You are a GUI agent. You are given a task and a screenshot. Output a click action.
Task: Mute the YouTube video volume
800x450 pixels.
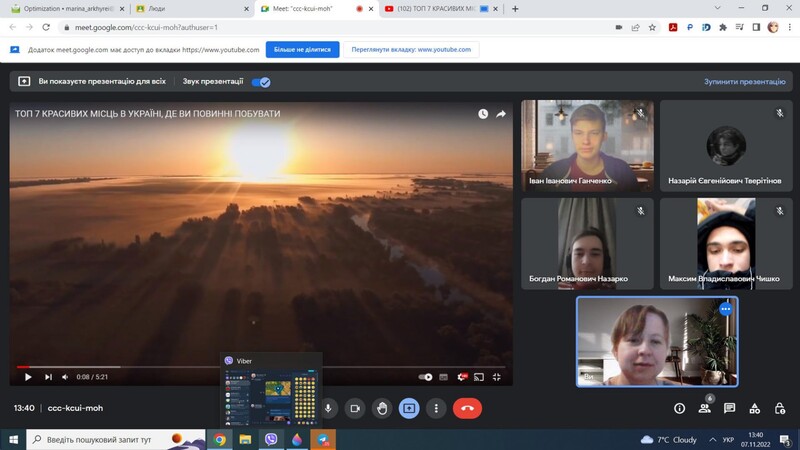point(66,377)
